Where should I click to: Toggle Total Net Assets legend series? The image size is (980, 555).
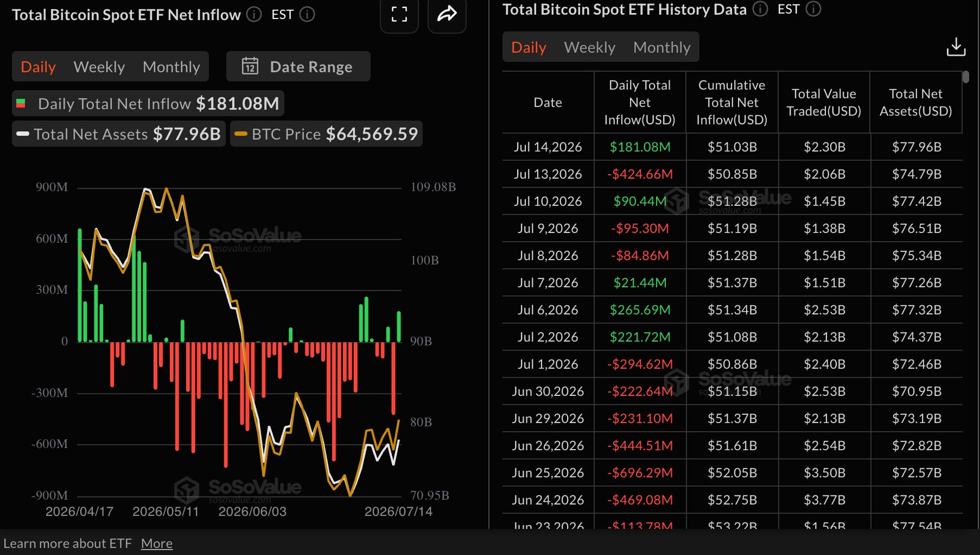[119, 134]
